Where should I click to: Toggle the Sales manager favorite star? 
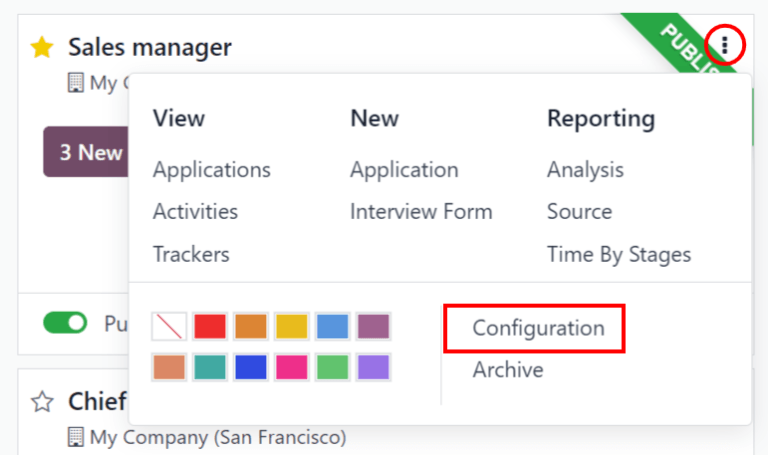(41, 48)
